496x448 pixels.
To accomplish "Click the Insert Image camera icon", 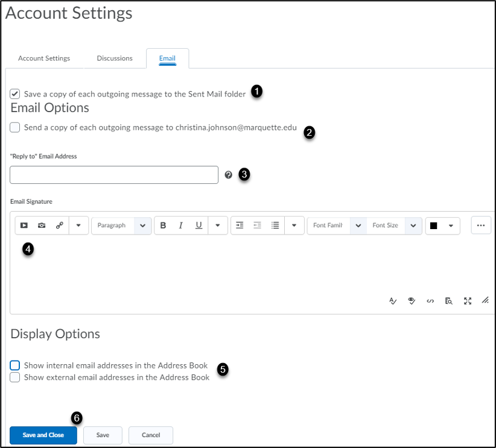I will [x=42, y=226].
